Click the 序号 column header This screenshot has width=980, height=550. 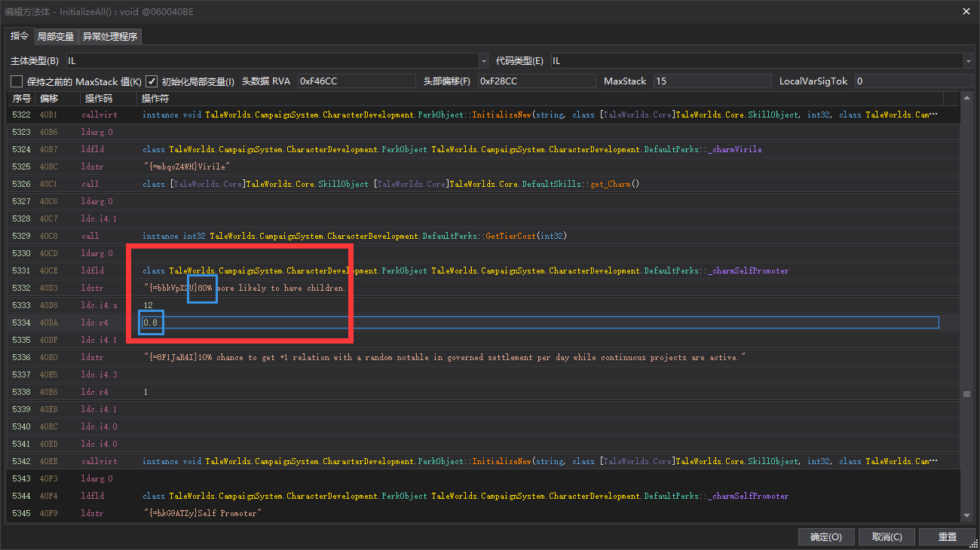click(x=22, y=99)
